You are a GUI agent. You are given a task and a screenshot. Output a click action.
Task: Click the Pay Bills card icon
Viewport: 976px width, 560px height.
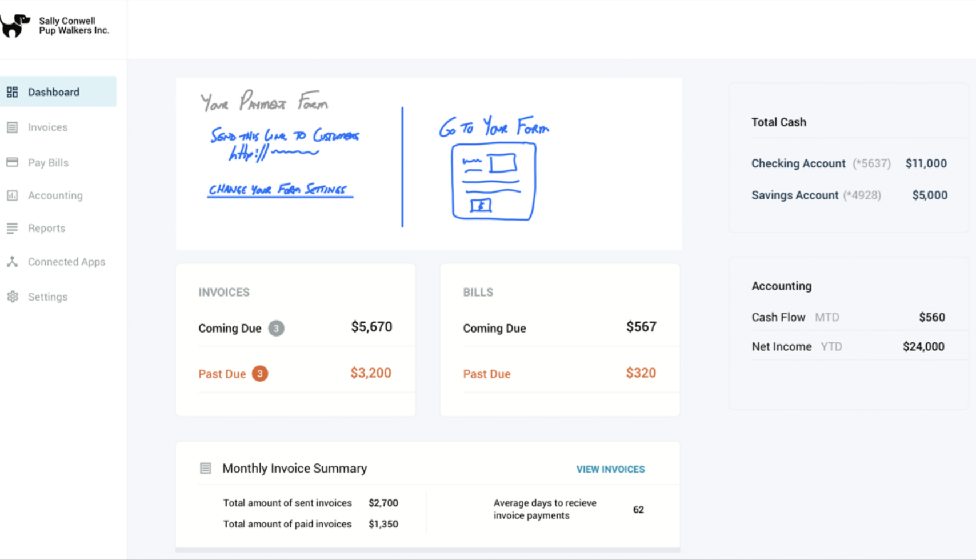pos(12,162)
